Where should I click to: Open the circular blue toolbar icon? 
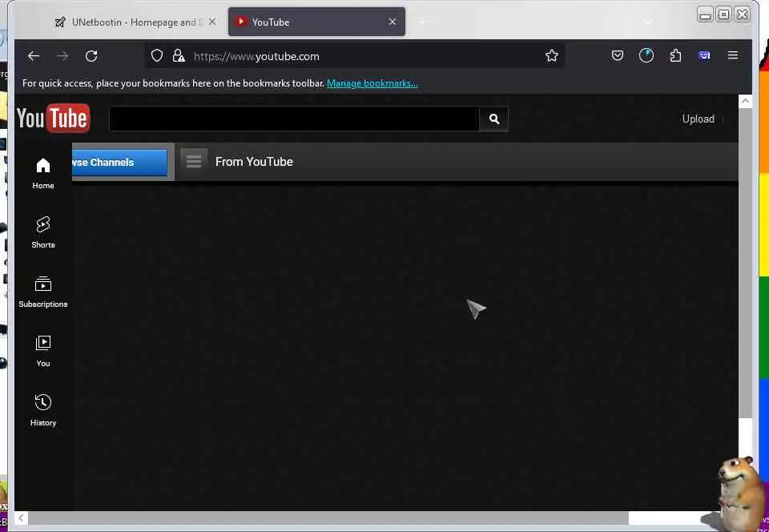646,55
